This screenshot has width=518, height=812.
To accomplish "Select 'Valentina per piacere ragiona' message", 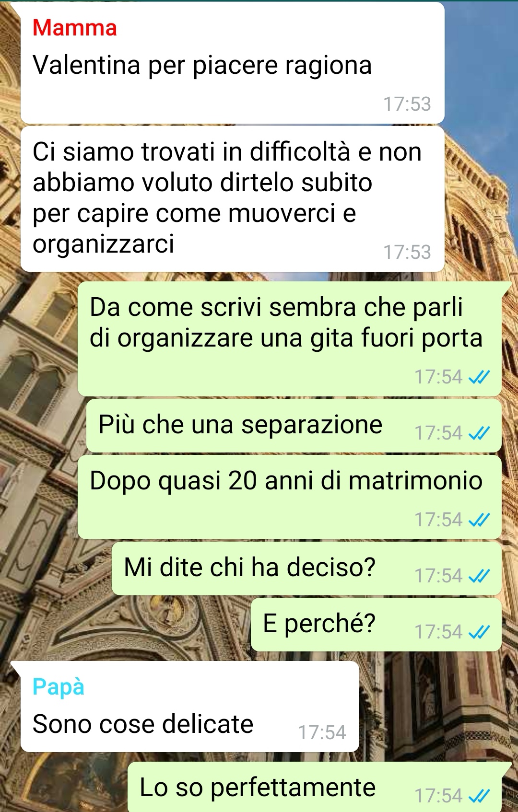I will [x=233, y=63].
